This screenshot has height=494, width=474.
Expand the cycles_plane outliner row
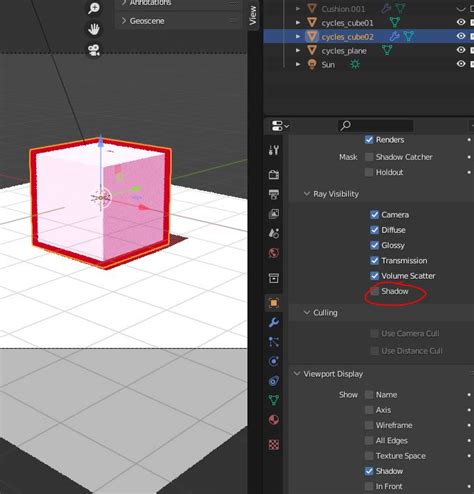298,50
